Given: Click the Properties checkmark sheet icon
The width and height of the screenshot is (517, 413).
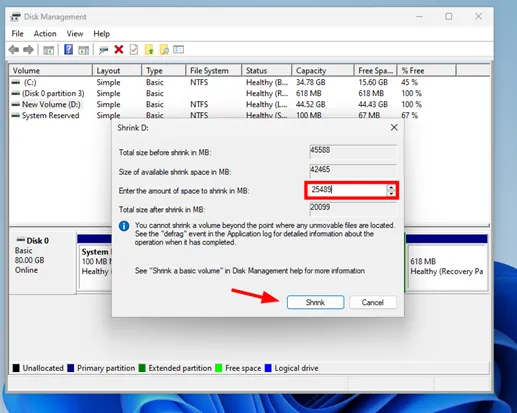Looking at the screenshot, I should (x=134, y=50).
